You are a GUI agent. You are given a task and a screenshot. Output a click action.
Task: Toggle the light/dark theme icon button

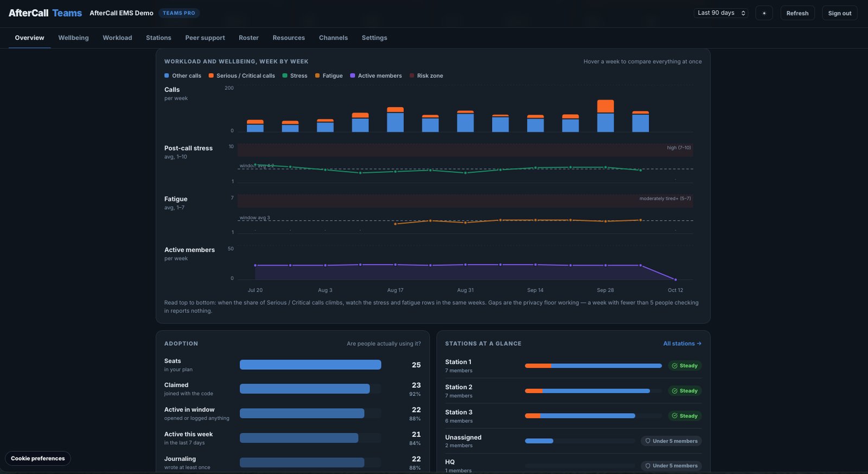[x=764, y=13]
